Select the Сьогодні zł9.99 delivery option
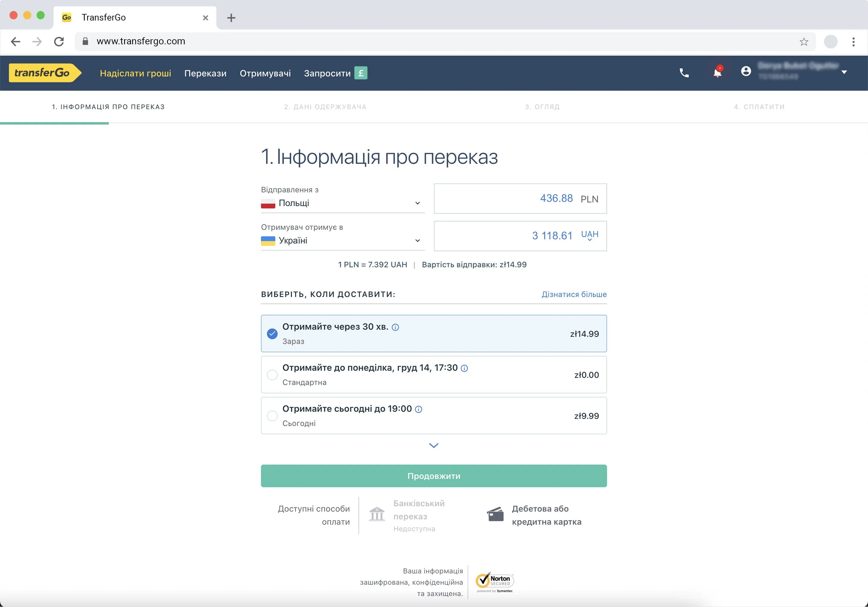Viewport: 868px width, 607px height. pos(272,416)
